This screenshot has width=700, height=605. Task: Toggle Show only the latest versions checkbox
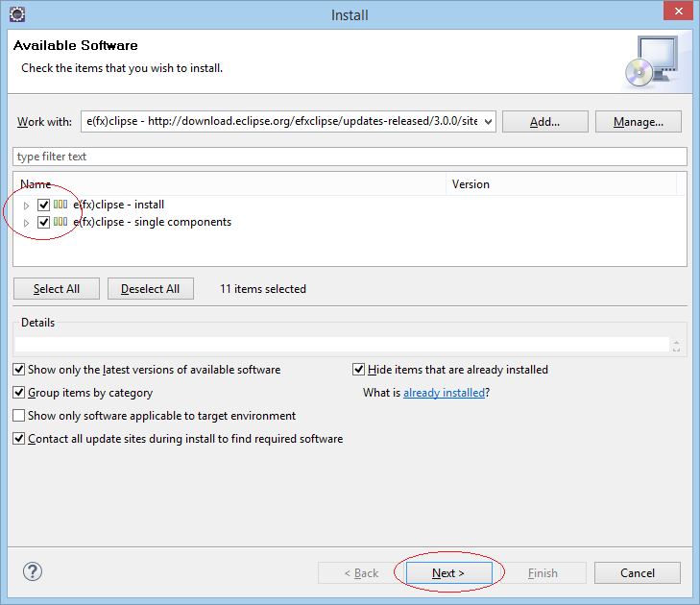point(19,370)
